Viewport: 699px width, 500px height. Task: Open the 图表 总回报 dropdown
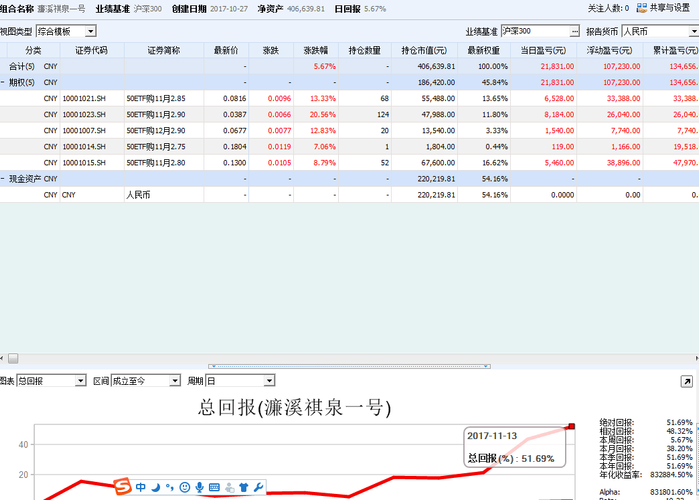tap(80, 381)
